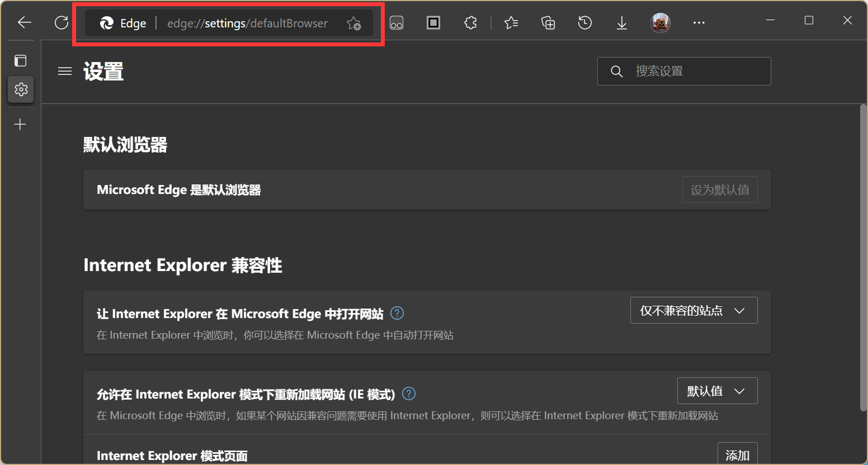Click the magnifier icon in search box

pyautogui.click(x=617, y=72)
